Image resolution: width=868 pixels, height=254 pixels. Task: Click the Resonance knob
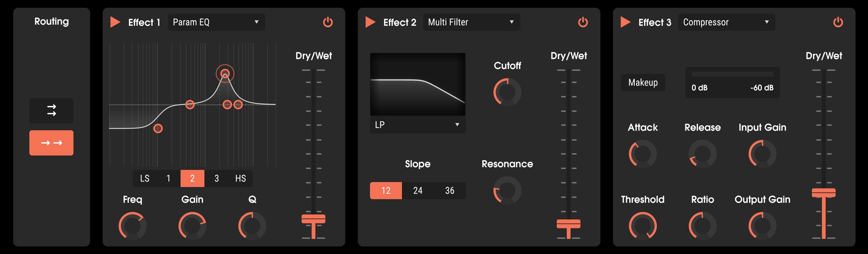pyautogui.click(x=507, y=191)
